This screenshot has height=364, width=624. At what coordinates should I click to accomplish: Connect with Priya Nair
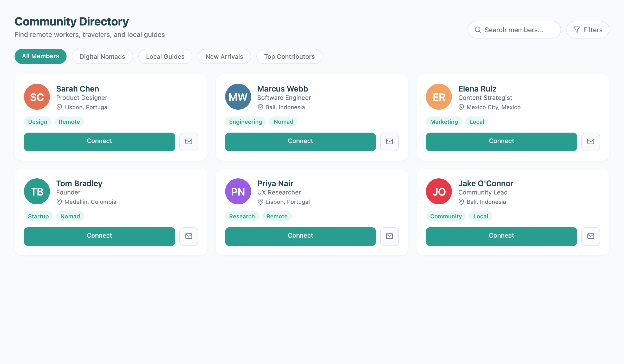[x=300, y=236]
